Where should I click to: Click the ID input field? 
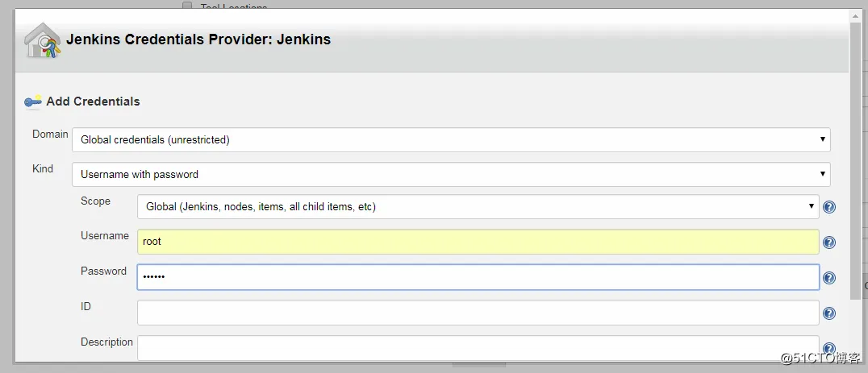[478, 313]
